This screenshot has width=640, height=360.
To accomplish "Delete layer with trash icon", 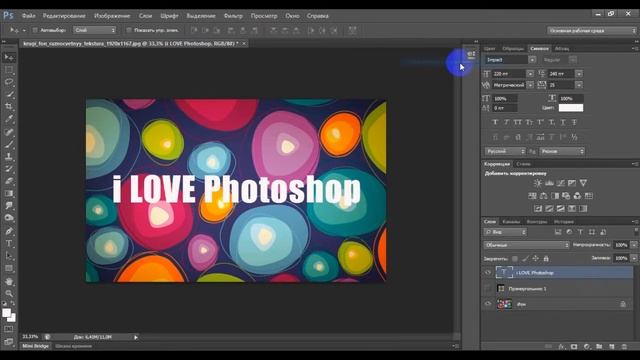I will pyautogui.click(x=624, y=347).
